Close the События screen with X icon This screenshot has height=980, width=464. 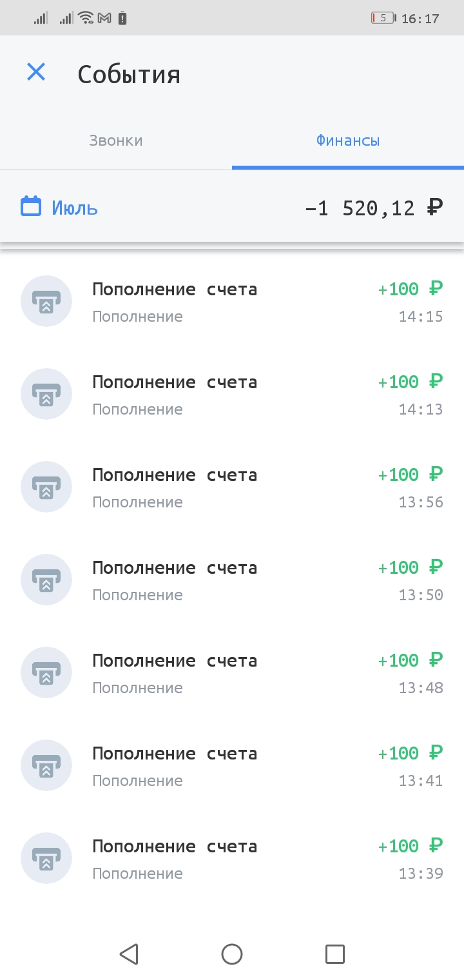coord(36,72)
